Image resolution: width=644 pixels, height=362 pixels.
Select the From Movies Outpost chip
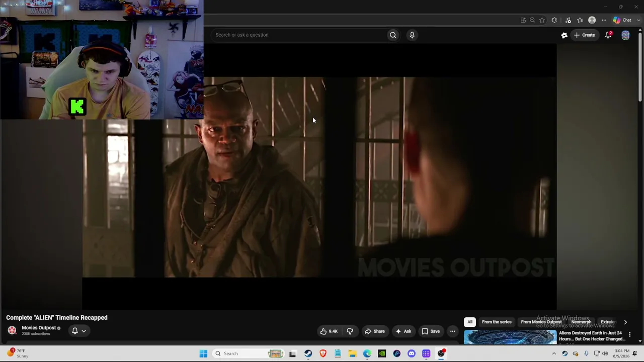541,322
